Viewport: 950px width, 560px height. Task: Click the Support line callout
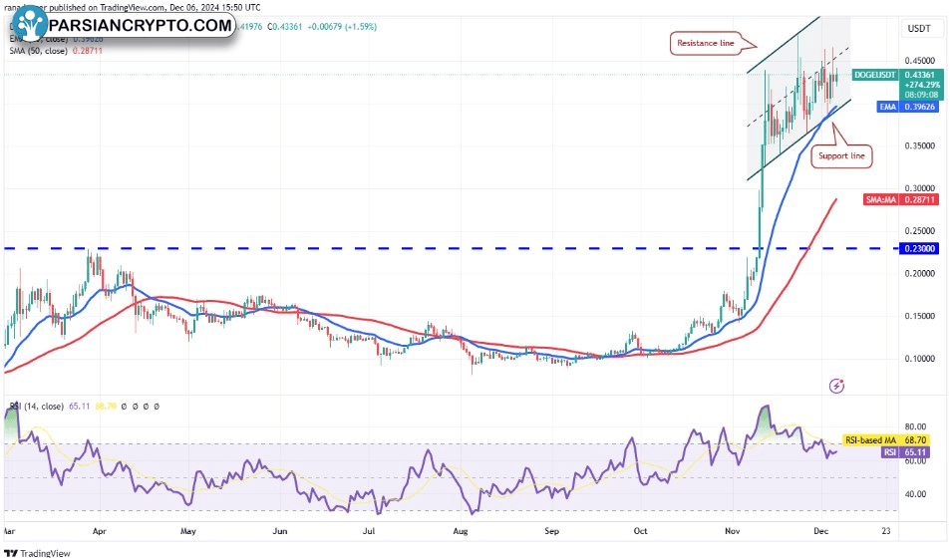(841, 155)
